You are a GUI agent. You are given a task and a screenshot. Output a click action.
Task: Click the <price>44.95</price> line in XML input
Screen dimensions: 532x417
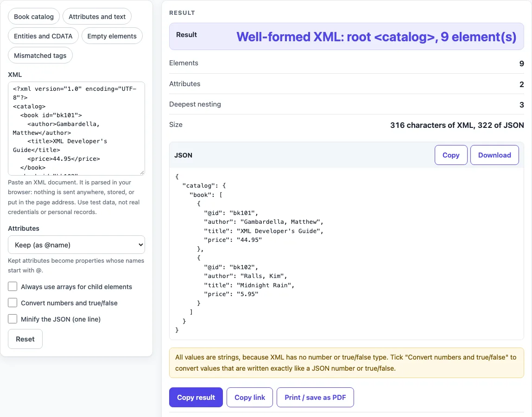pos(63,158)
